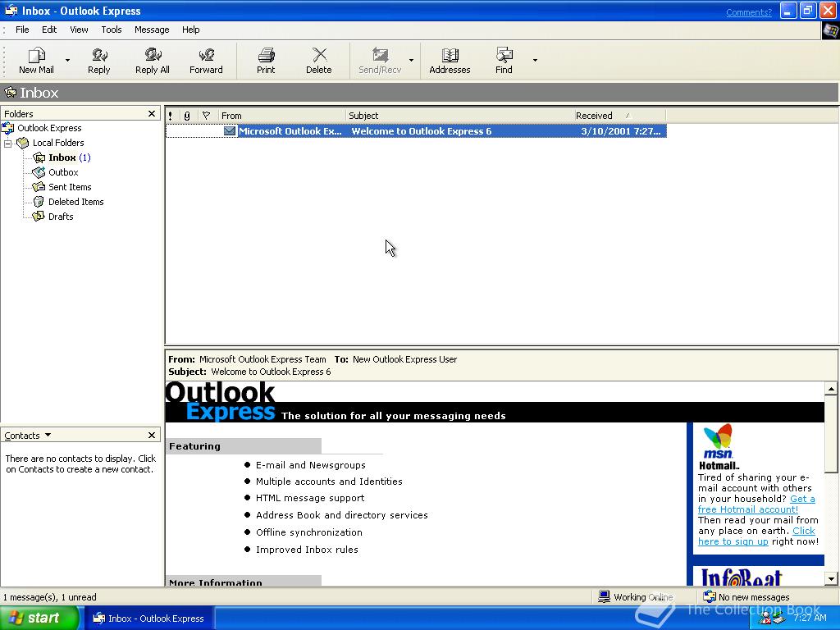This screenshot has width=840, height=630.
Task: Click the No new messages status icon
Action: pos(710,596)
